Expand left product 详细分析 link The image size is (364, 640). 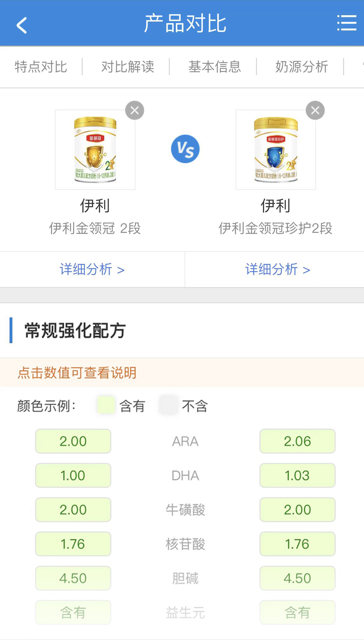(x=92, y=270)
